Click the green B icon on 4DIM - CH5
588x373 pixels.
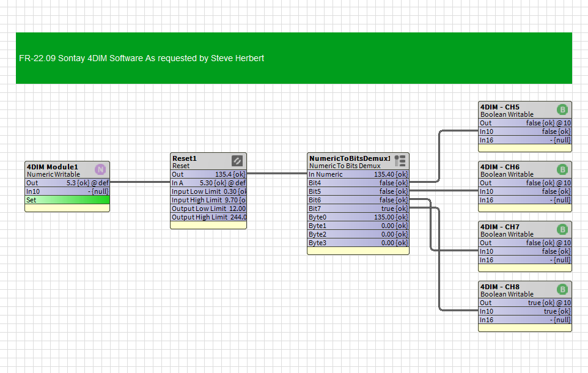point(562,109)
